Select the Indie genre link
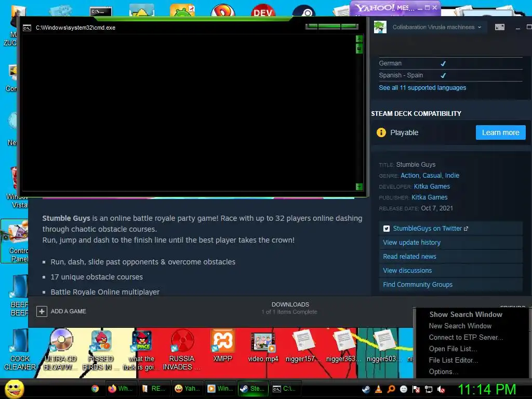This screenshot has width=532, height=399. click(452, 176)
